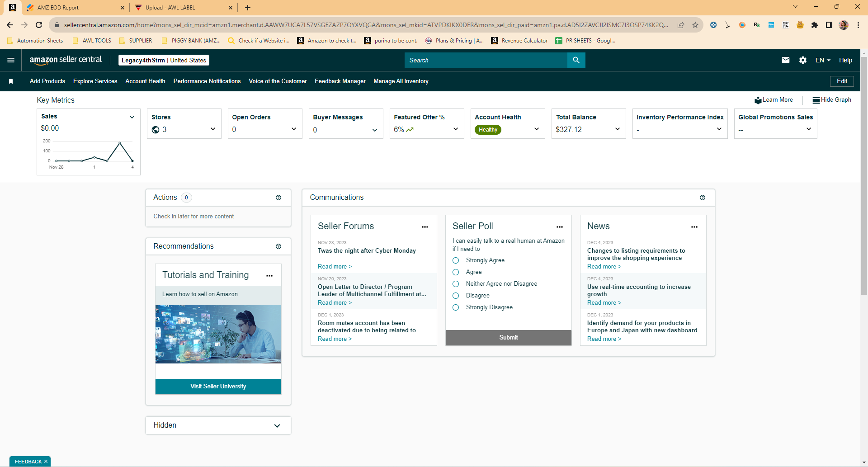The image size is (868, 467).
Task: Switch to the AMZ EOD Report tab
Action: [x=75, y=8]
